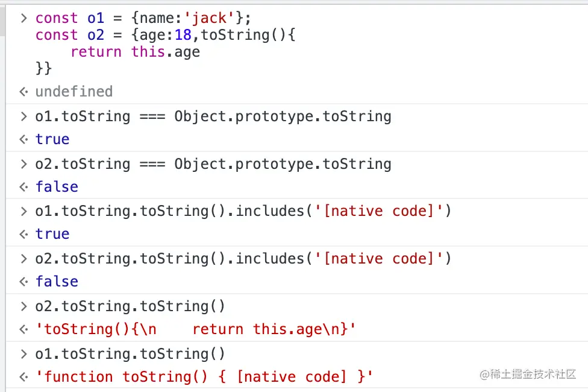The width and height of the screenshot is (588, 392).
Task: Click the "const o2" declaration line
Action: [165, 35]
